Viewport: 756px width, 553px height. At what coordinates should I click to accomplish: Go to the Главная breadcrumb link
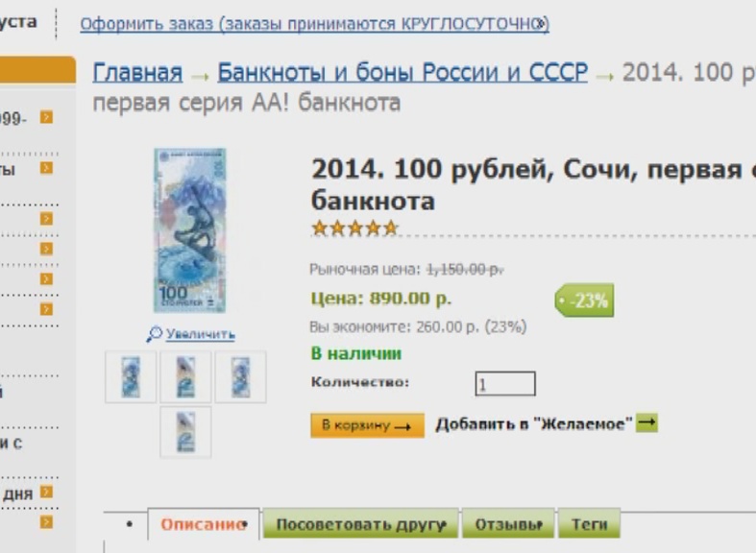137,73
